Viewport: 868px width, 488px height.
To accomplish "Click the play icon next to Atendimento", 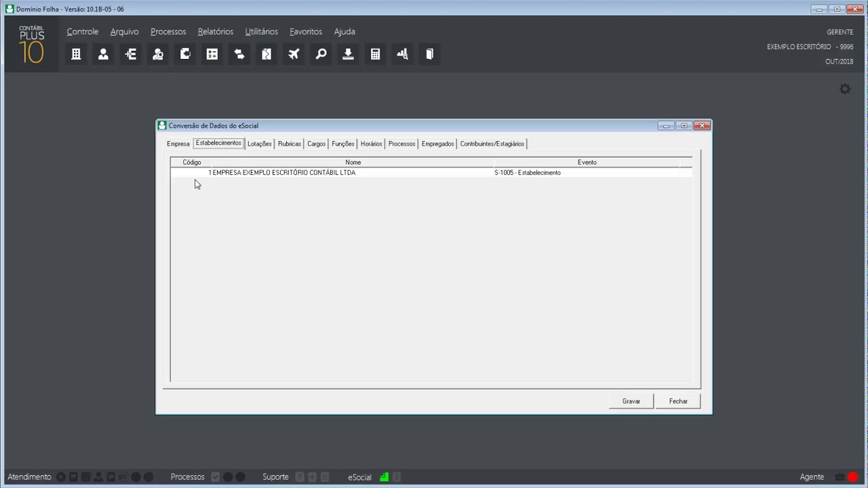I will (x=61, y=477).
